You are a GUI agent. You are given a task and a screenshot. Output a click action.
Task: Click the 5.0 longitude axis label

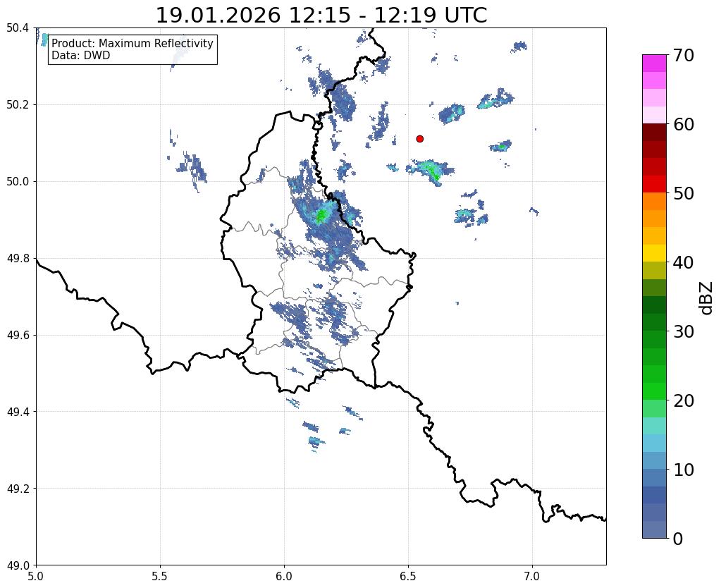[x=36, y=576]
